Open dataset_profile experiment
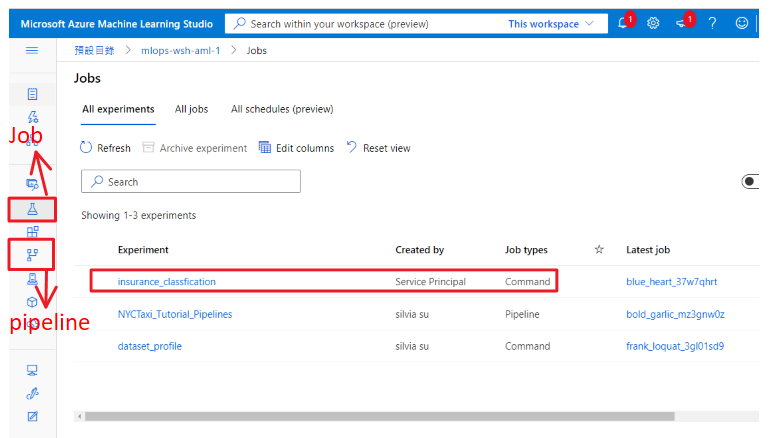 (x=150, y=346)
